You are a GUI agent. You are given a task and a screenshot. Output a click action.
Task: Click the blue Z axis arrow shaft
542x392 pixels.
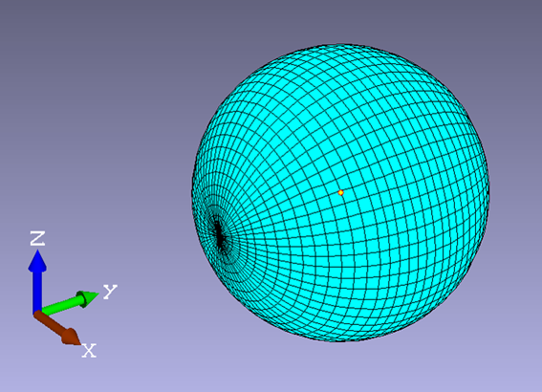pyautogui.click(x=37, y=290)
